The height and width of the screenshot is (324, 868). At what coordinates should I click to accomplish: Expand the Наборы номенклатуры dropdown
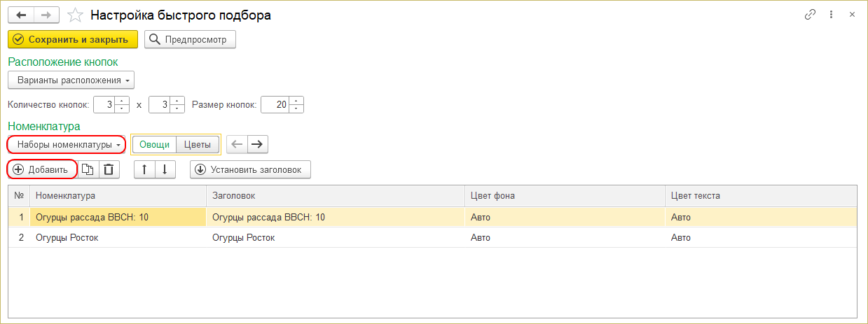(67, 145)
